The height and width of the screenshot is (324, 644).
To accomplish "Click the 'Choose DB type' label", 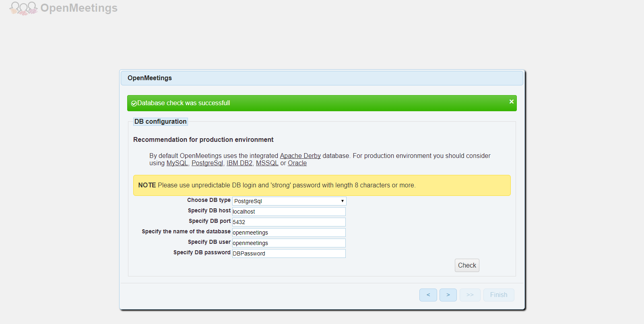I will [x=209, y=200].
